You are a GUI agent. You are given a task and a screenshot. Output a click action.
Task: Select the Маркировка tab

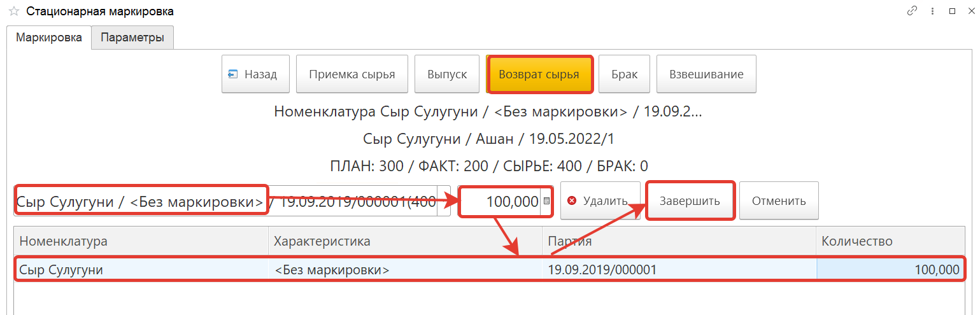click(49, 38)
